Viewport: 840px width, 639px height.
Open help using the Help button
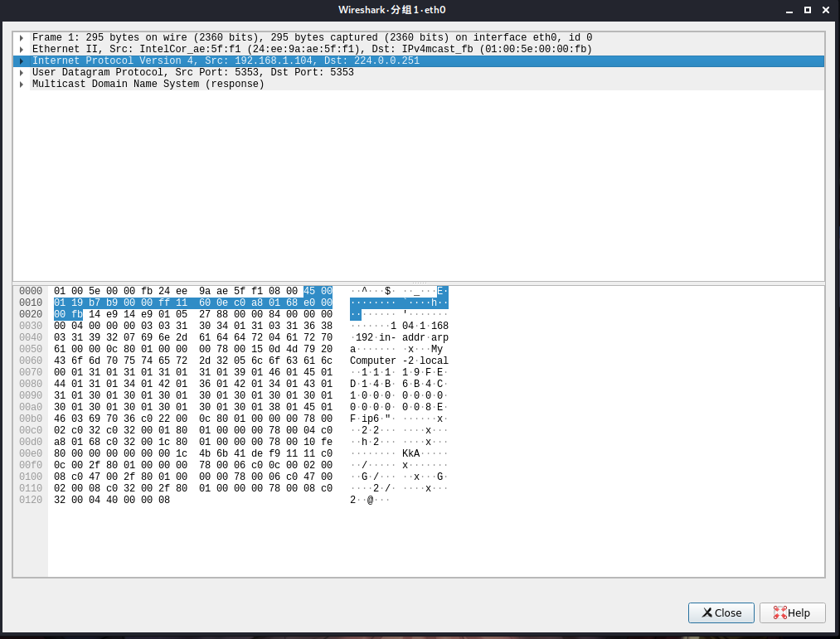point(792,612)
